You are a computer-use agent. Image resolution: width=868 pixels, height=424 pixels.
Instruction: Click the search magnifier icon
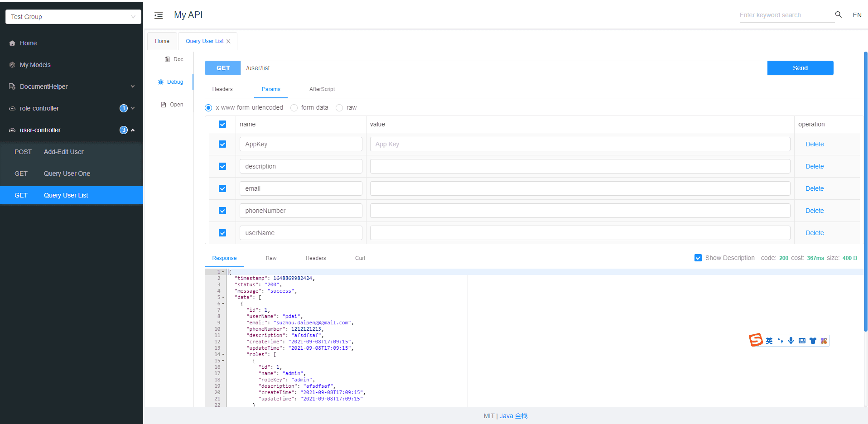[838, 14]
